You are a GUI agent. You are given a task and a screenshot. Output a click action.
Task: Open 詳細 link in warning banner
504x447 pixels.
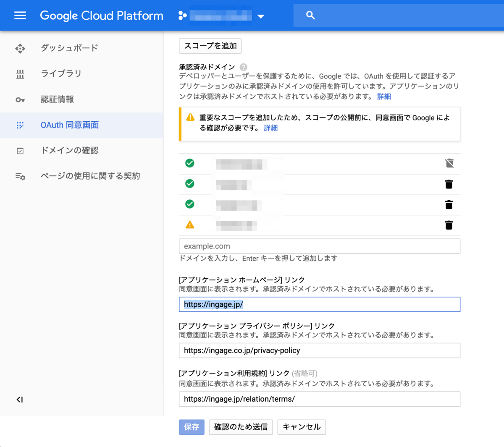point(271,128)
